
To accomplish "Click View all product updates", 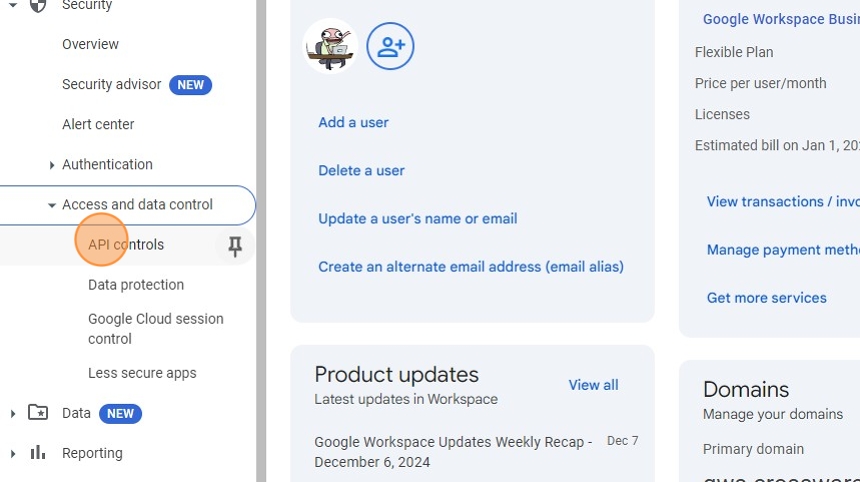I will click(593, 385).
